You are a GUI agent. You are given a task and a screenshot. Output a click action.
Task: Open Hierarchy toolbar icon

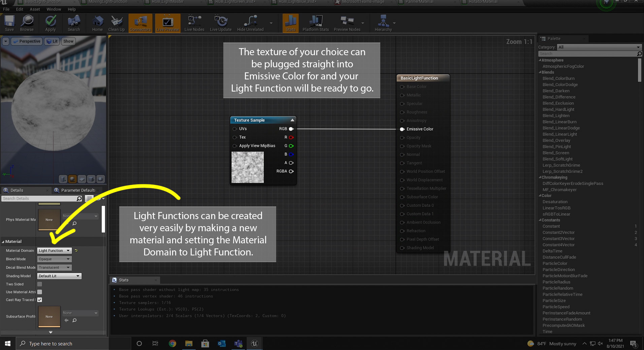383,23
